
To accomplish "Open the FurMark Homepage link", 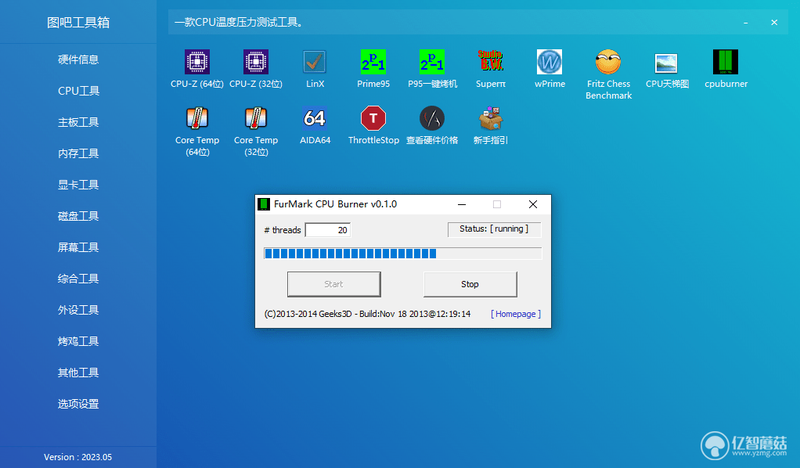I will (x=515, y=314).
